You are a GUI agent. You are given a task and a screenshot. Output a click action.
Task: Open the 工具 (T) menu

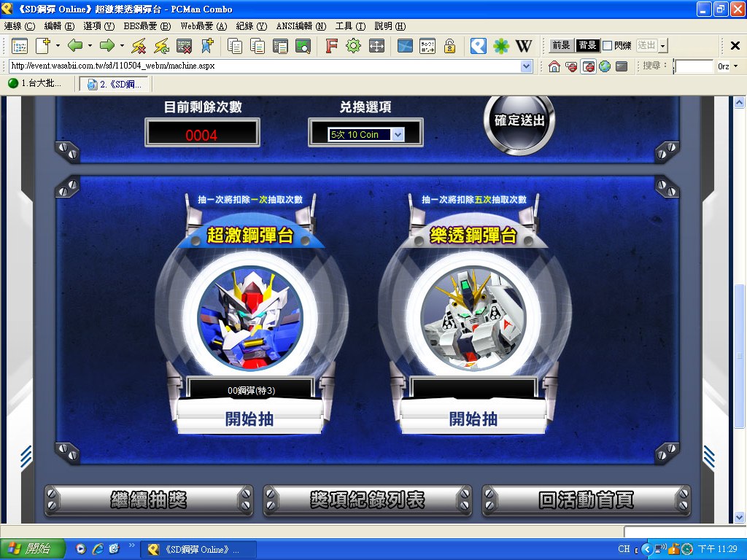(350, 26)
